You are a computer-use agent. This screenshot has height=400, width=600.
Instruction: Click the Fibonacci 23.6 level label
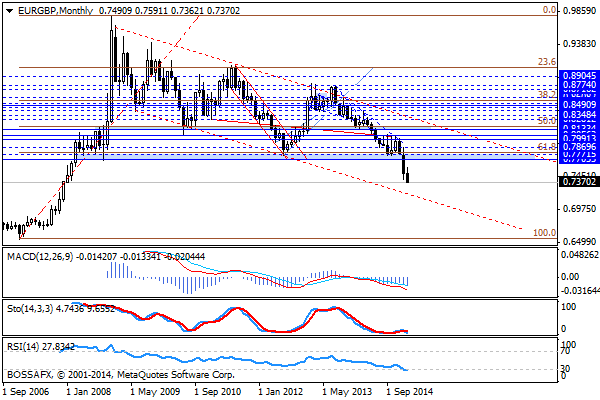coord(546,62)
